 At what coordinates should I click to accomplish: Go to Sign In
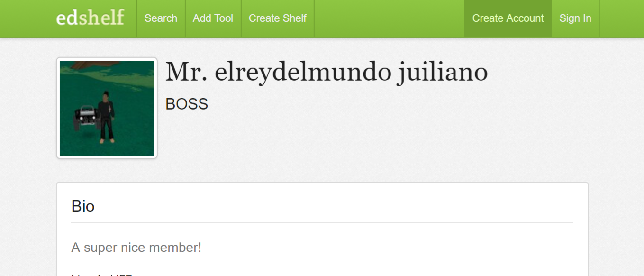[x=575, y=18]
